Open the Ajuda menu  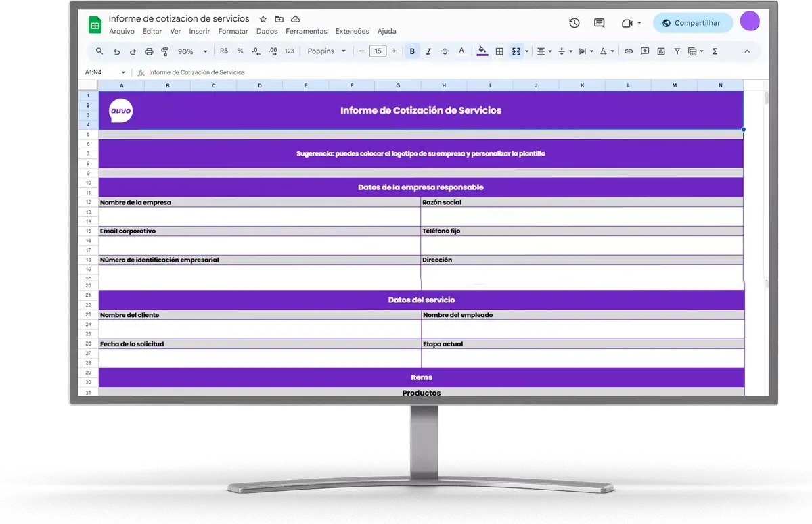(387, 31)
